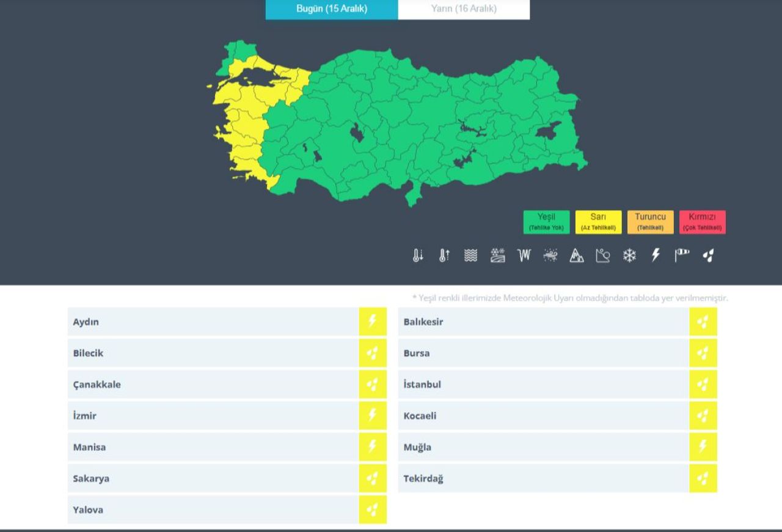Switch to the Yarın (16 Aralık) tab
Viewport: 782px width, 532px height.
pyautogui.click(x=464, y=9)
